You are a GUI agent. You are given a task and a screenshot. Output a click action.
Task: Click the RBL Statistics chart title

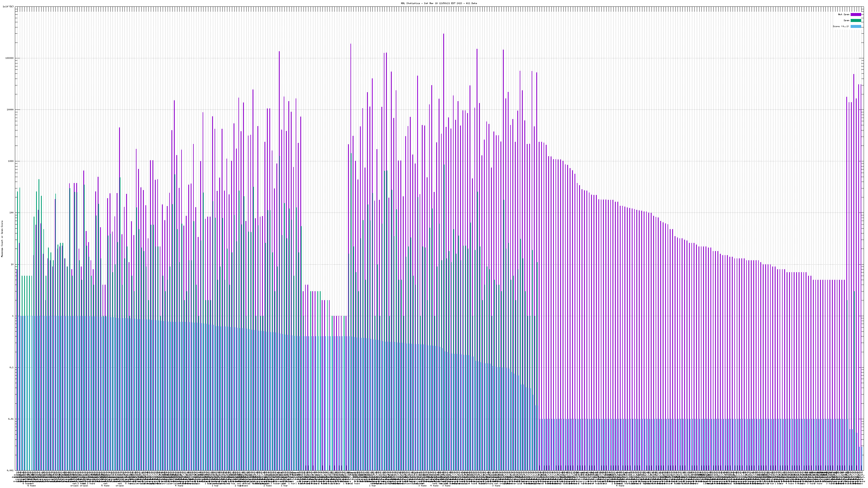pyautogui.click(x=439, y=3)
